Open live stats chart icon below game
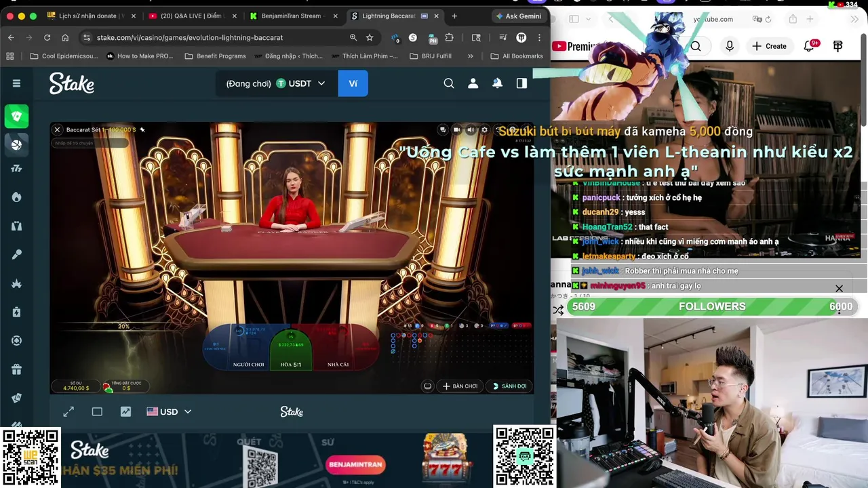868x488 pixels. coord(125,411)
